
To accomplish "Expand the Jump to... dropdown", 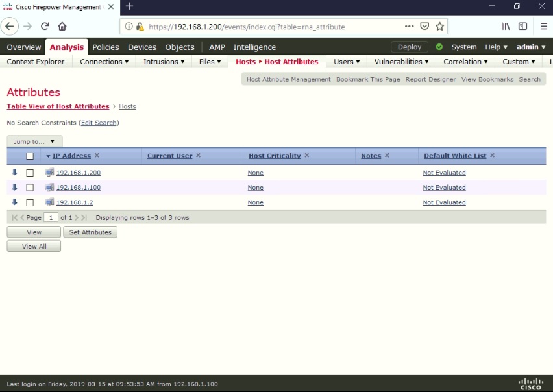I will [34, 141].
